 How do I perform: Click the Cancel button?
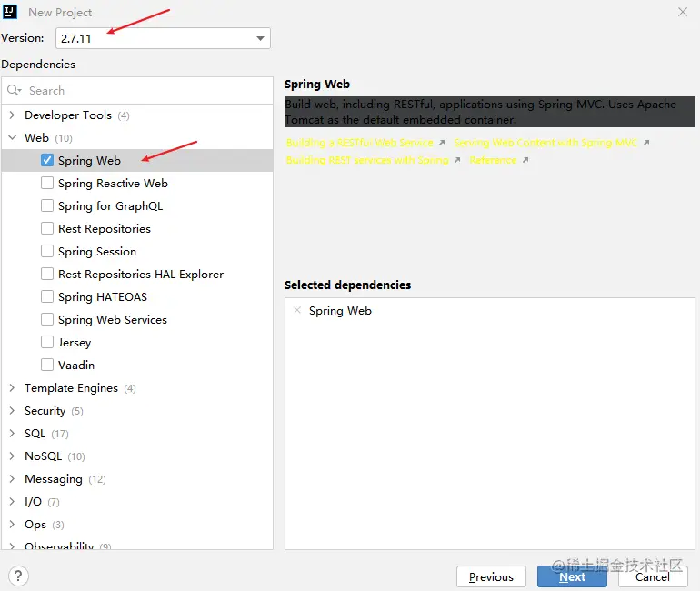[x=653, y=576]
